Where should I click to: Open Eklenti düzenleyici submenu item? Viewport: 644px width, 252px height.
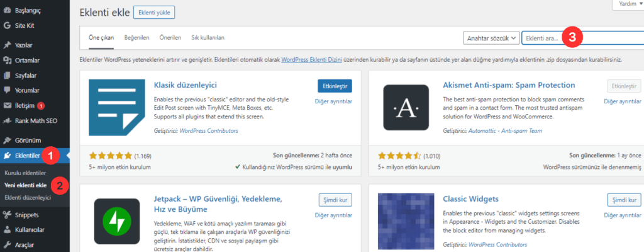pyautogui.click(x=28, y=198)
